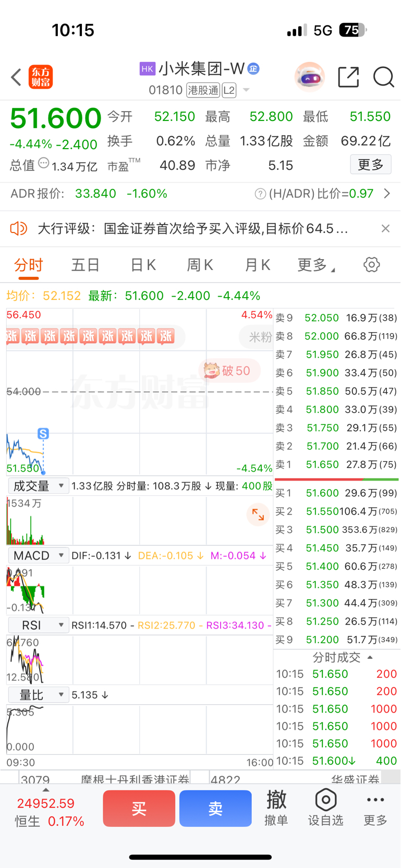Screen dimensions: 401x868
Task: Tap the orange fullscreen expand chart icon
Action: (258, 515)
